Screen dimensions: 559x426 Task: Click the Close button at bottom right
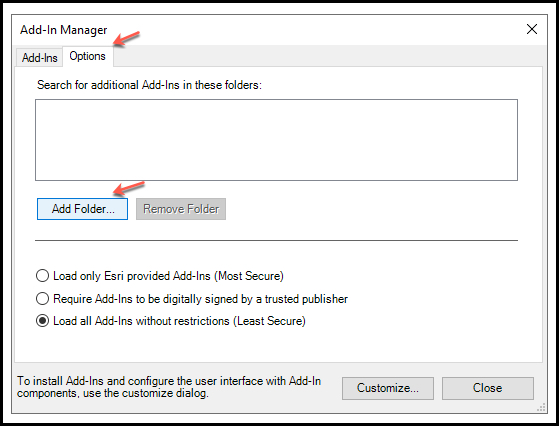click(488, 388)
